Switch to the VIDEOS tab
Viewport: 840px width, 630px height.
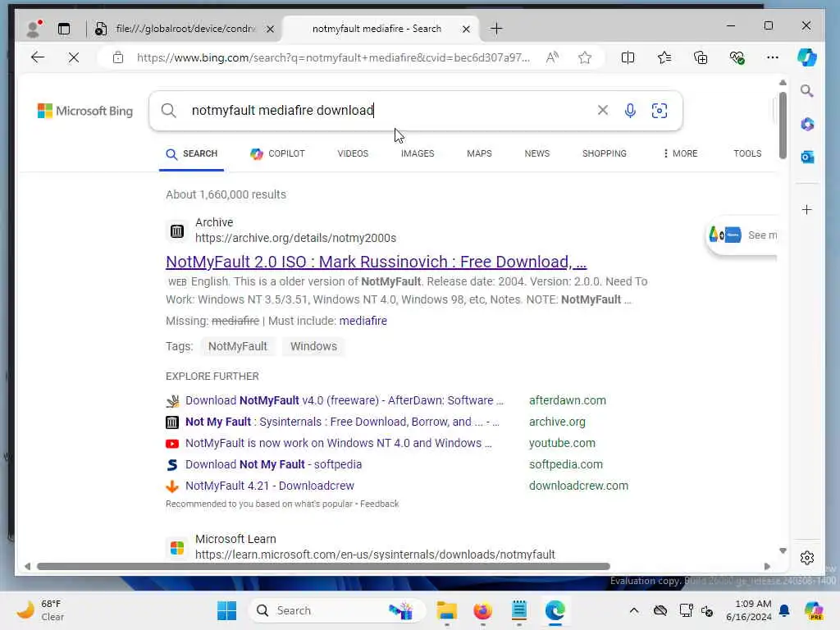(x=353, y=153)
